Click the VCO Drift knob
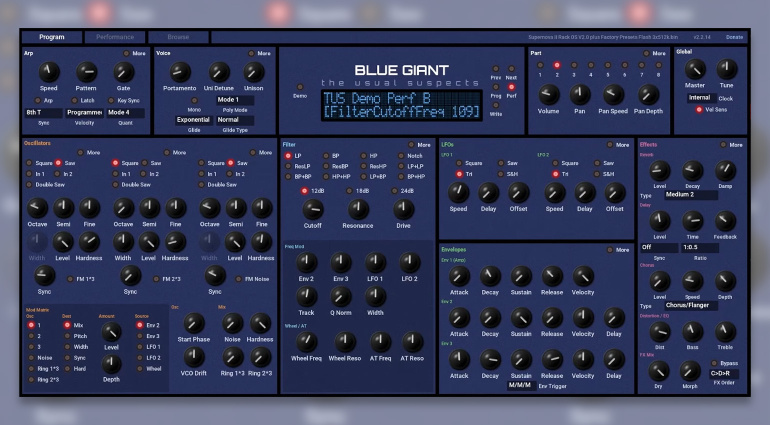This screenshot has height=425, width=770. (x=193, y=357)
